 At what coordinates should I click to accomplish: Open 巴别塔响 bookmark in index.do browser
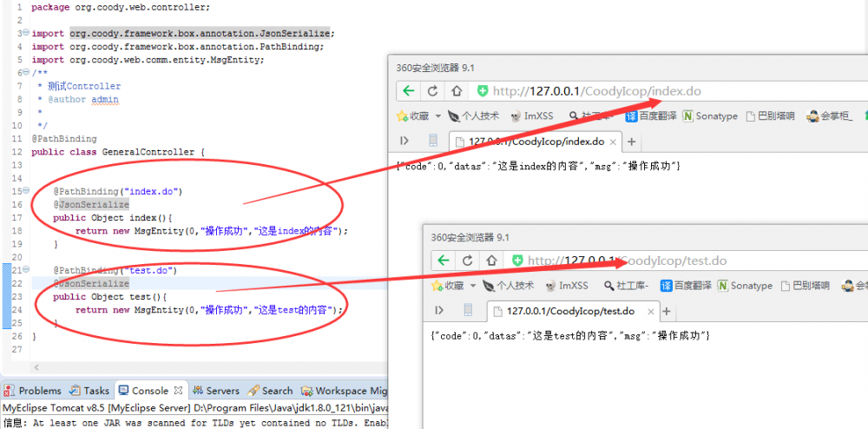[x=771, y=116]
